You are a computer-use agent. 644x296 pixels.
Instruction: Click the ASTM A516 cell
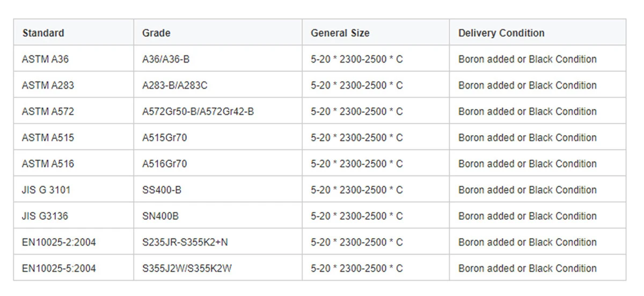[74, 164]
